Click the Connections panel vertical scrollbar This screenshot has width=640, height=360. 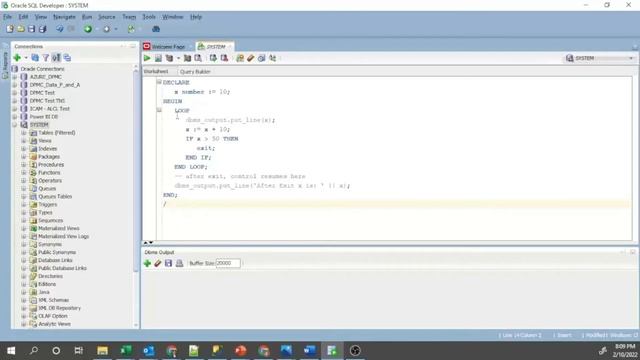136,171
